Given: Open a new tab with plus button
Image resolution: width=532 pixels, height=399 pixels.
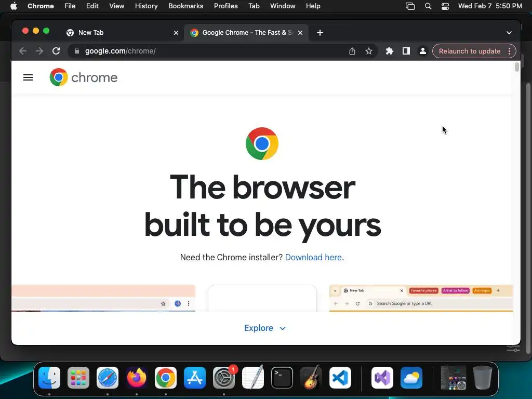Looking at the screenshot, I should [320, 33].
